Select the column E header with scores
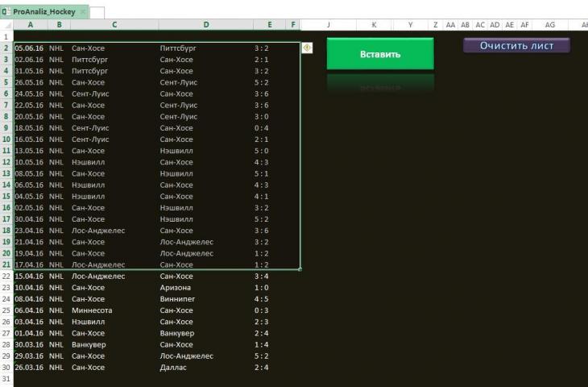Screen dimensions: 588x387 (269, 25)
